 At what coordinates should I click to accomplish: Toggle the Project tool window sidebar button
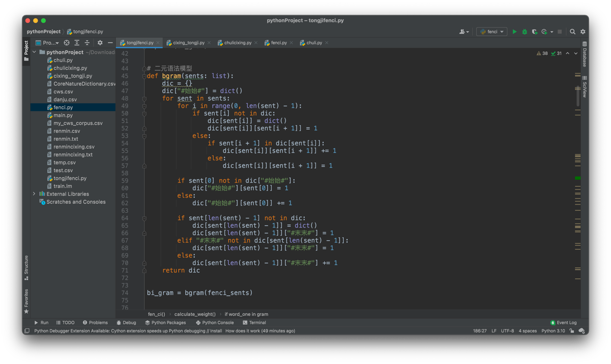click(x=26, y=51)
